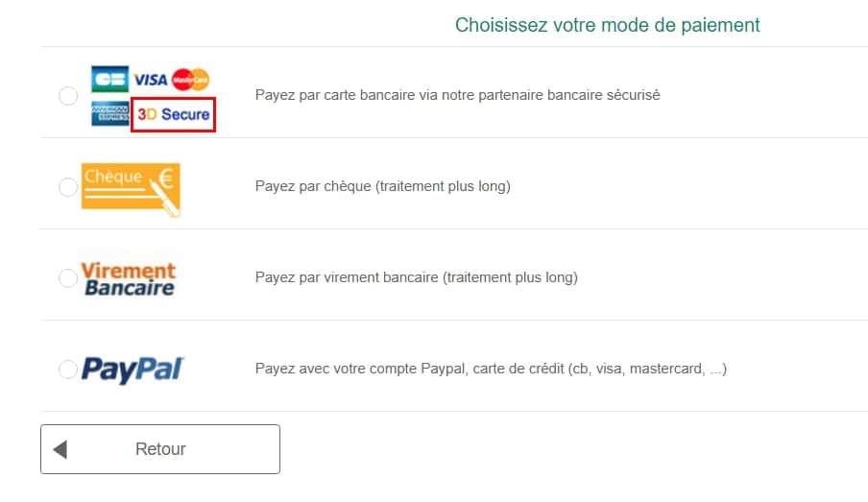Click the 'Choisissez votre mode de paiement' heading

click(x=607, y=25)
